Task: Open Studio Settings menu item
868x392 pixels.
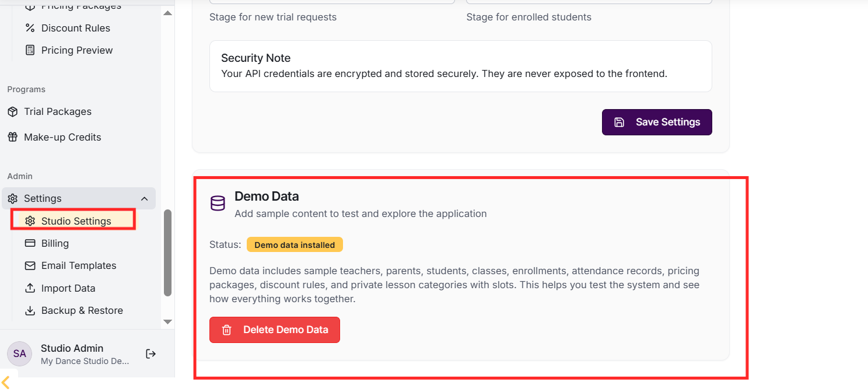Action: (x=76, y=221)
